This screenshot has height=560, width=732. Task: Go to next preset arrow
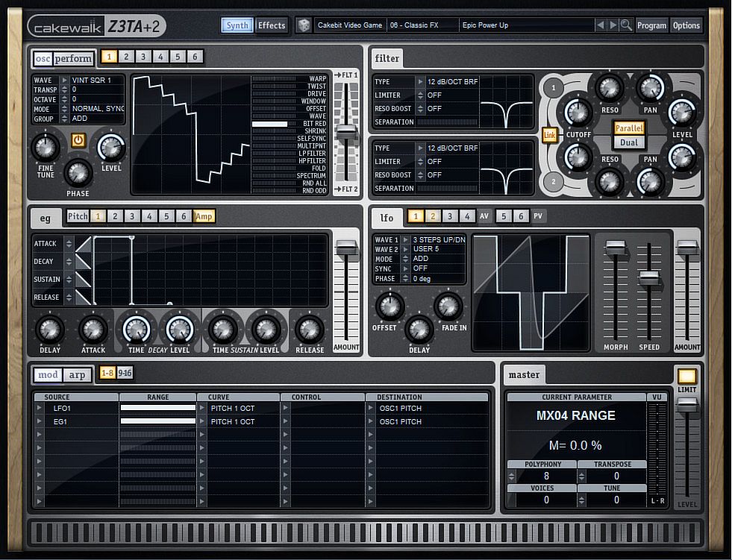coord(613,25)
